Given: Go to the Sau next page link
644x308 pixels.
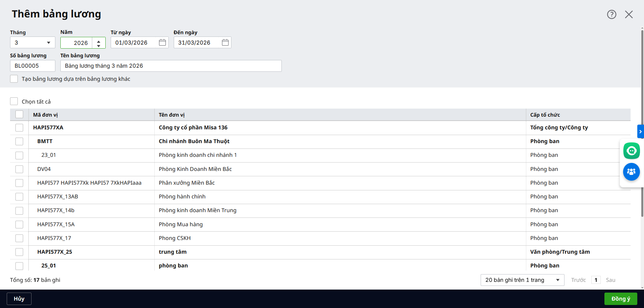Looking at the screenshot, I should (610, 280).
